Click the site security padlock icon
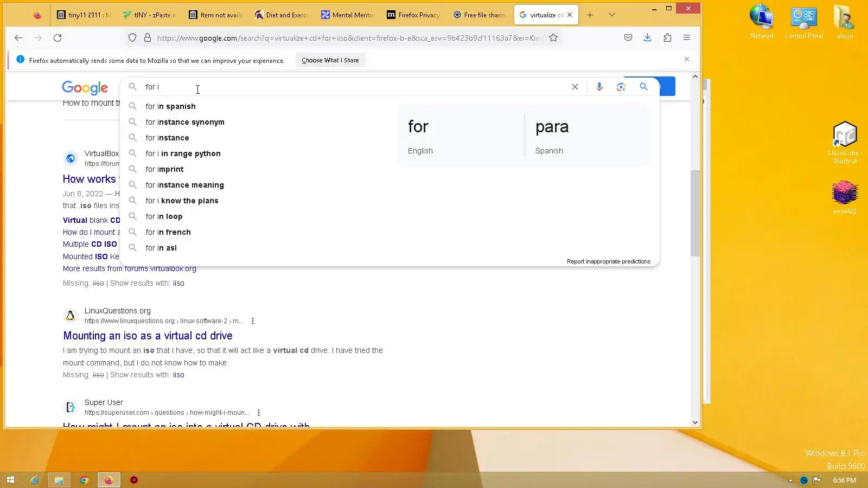 (147, 38)
